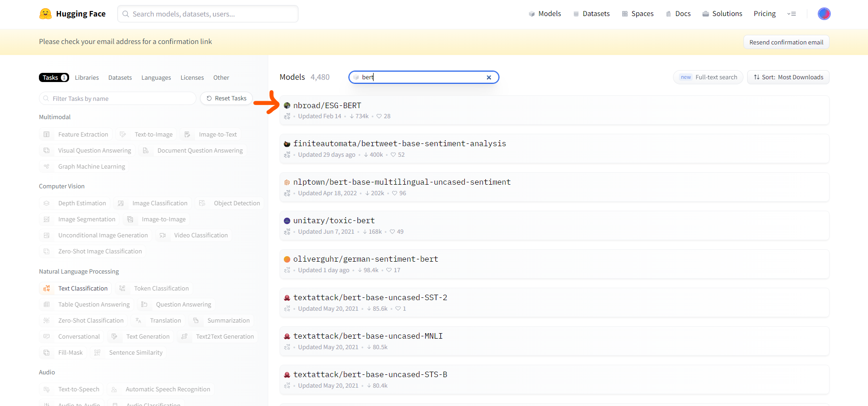Image resolution: width=868 pixels, height=406 pixels.
Task: Deselect the active Text Classification filter
Action: pyautogui.click(x=76, y=288)
